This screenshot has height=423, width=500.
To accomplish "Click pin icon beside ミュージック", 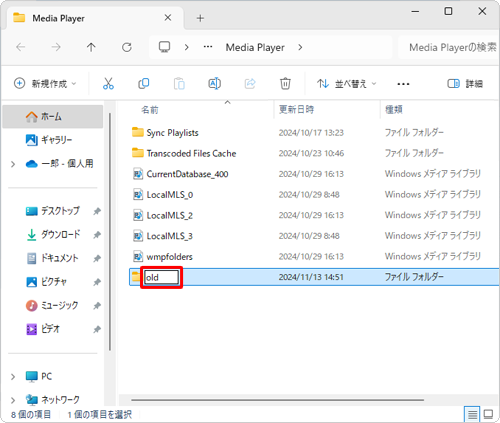I will 97,306.
